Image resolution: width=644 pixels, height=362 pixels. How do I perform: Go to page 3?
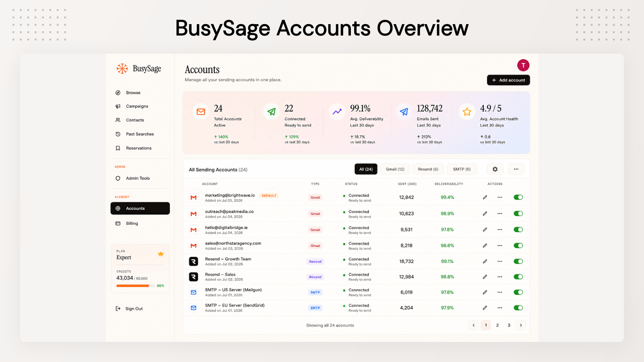click(x=509, y=325)
